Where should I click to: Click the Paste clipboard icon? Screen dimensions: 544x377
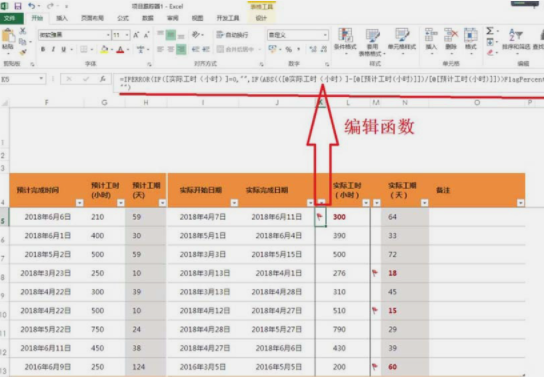8,36
